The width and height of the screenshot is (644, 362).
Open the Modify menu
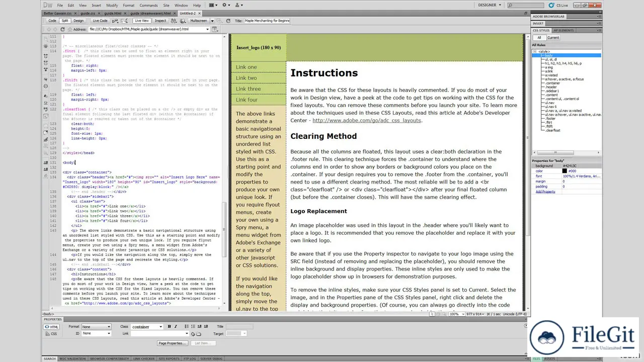pyautogui.click(x=112, y=5)
